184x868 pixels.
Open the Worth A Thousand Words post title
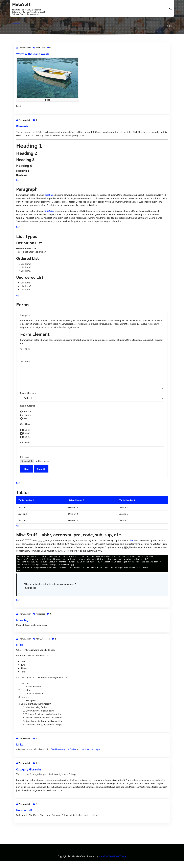(32, 54)
